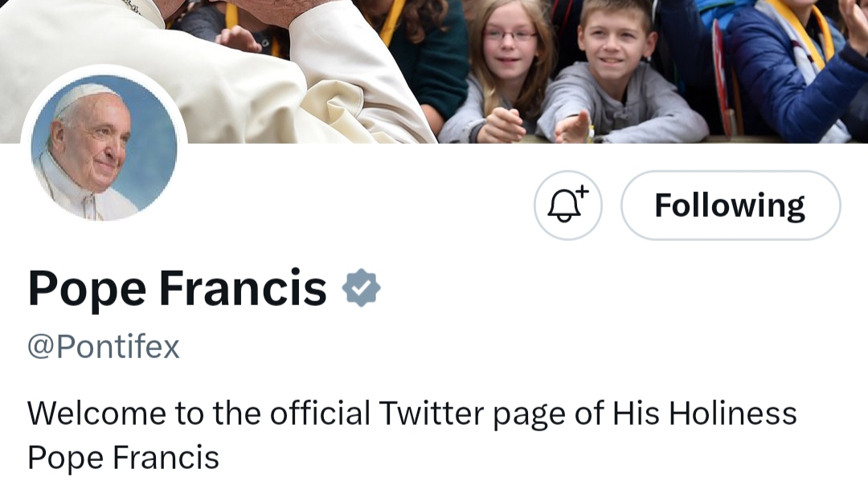Viewport: 868px width, 485px height.
Task: Subscribe to post alerts via bell button
Action: coord(567,206)
